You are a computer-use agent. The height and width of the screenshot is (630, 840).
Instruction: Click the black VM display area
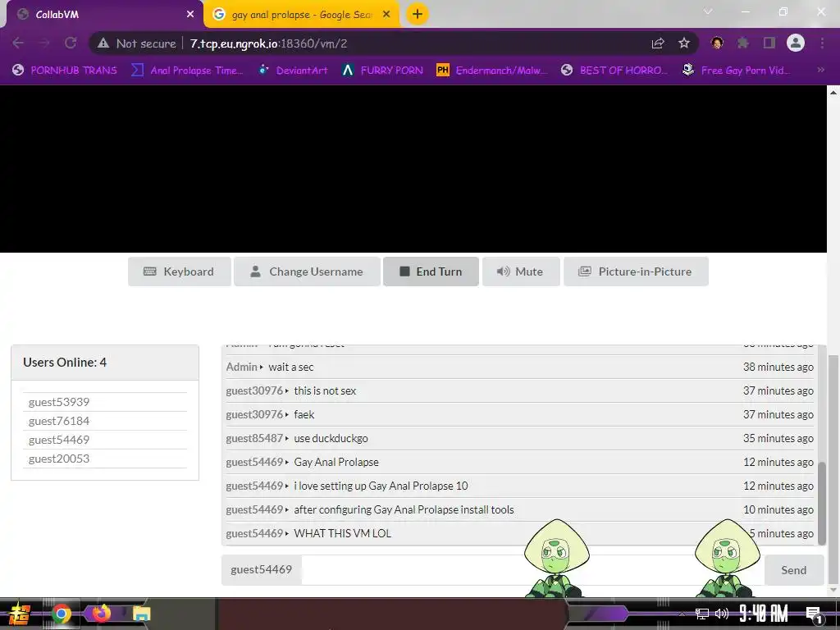click(413, 168)
